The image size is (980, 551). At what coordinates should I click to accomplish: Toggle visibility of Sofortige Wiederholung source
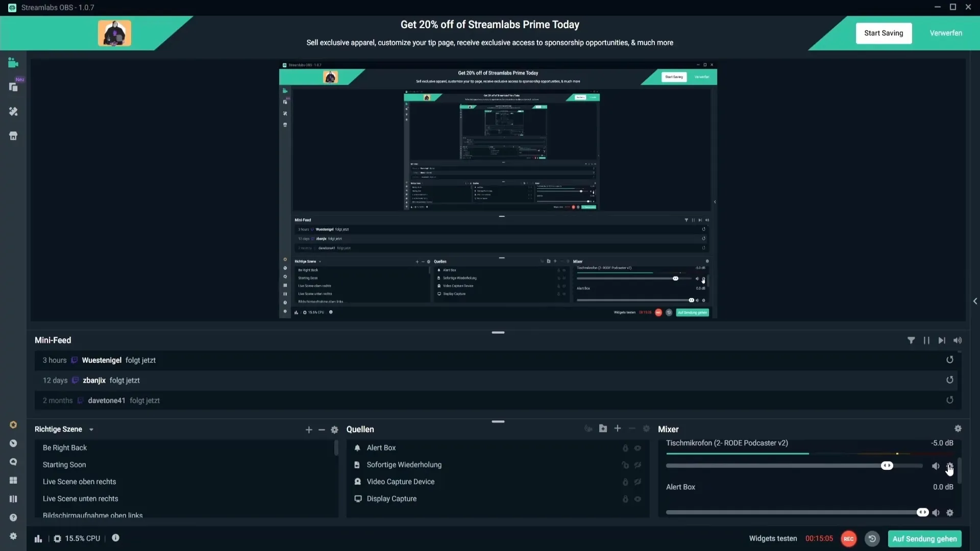click(x=638, y=465)
